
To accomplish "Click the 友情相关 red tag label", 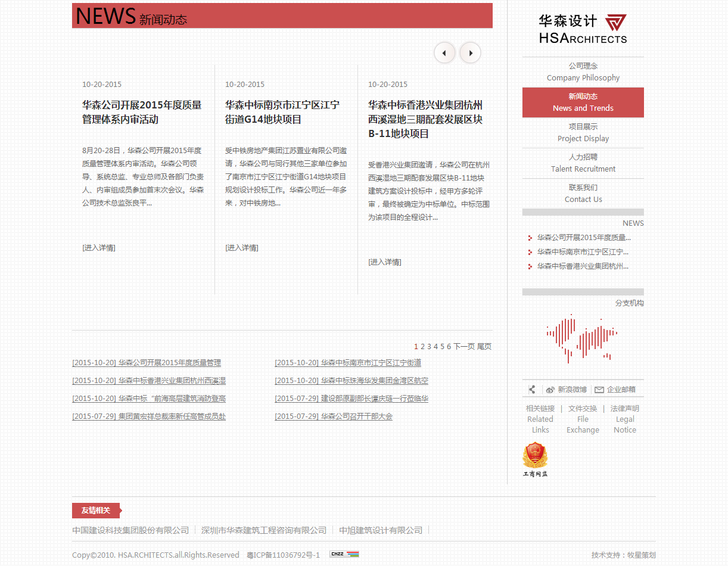I will (x=97, y=511).
